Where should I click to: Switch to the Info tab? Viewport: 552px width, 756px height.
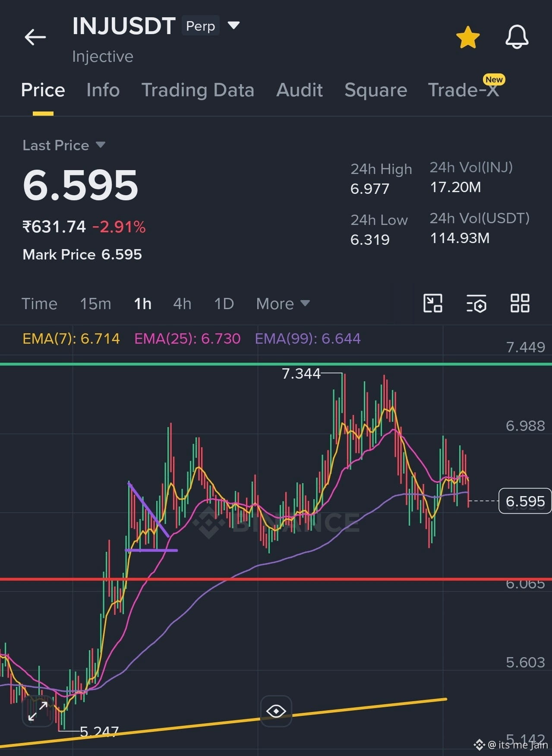(x=103, y=90)
